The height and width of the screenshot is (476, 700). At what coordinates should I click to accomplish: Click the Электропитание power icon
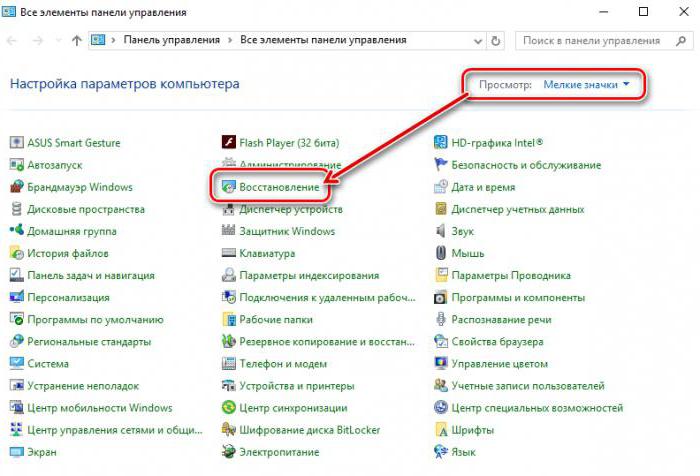[x=229, y=452]
